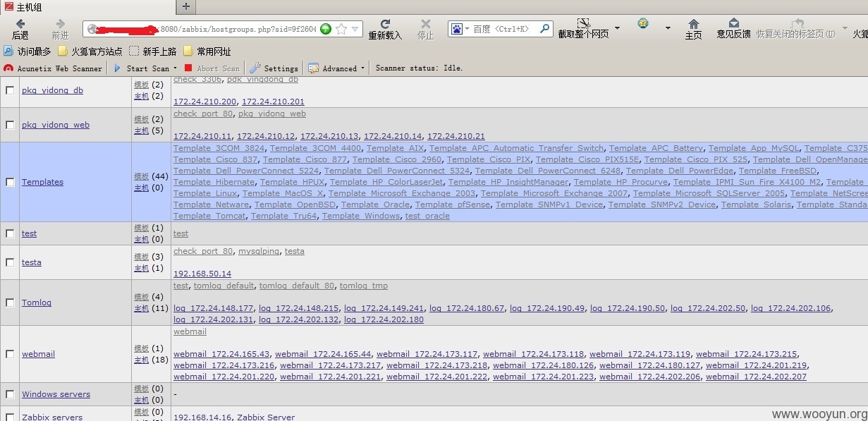The image size is (868, 421).
Task: Open the dropdown beside the smiley icon
Action: coord(668,28)
